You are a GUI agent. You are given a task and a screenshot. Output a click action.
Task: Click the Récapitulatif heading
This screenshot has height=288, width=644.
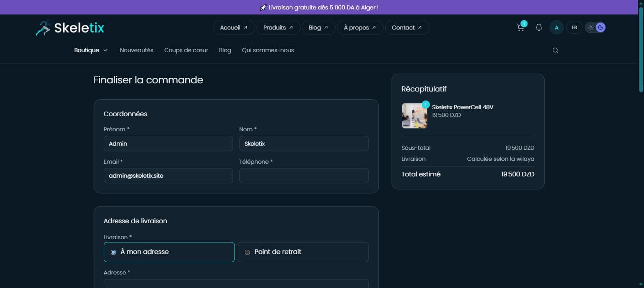click(x=424, y=89)
